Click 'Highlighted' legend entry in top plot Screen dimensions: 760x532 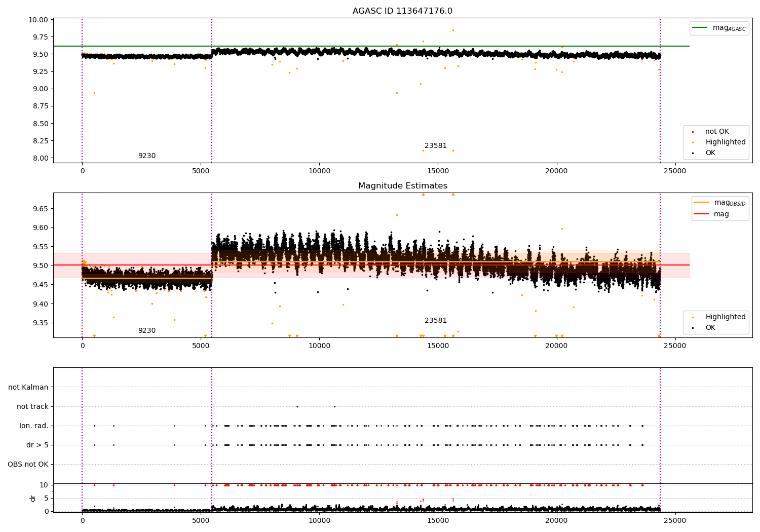point(726,142)
